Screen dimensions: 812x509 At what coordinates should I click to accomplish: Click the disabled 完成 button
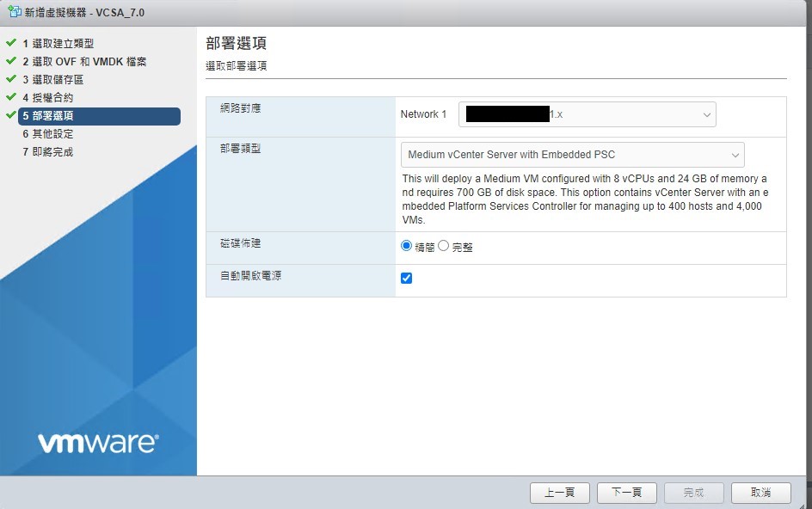coord(693,493)
